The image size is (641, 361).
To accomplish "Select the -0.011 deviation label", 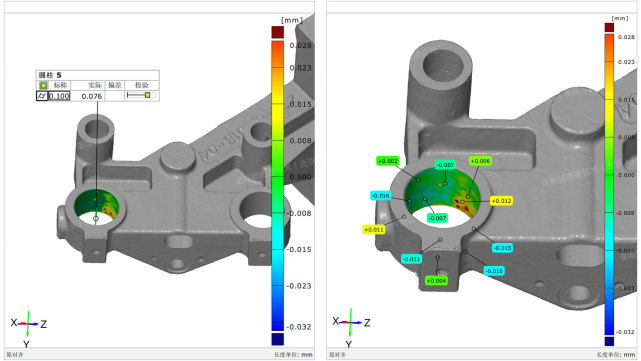I will pos(411,259).
